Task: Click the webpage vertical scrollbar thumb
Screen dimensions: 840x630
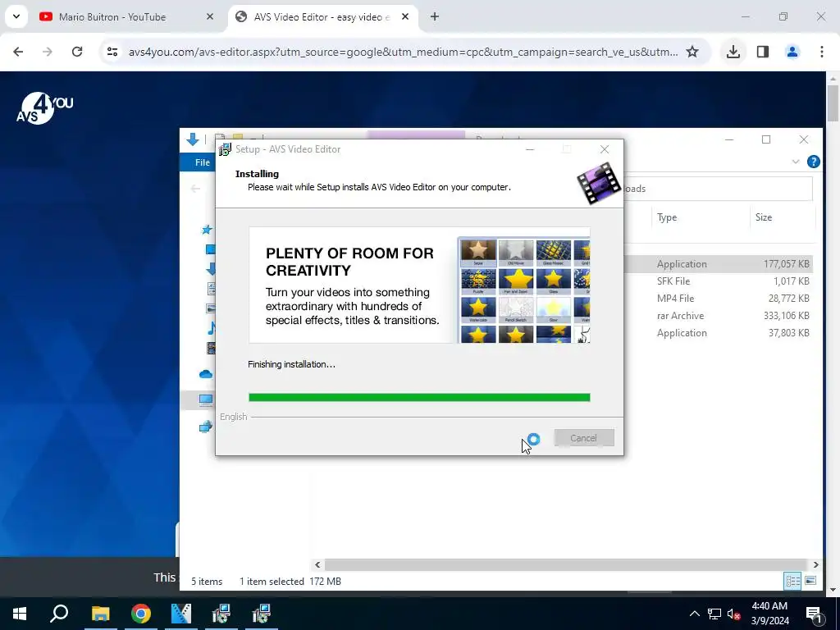Action: [x=833, y=103]
